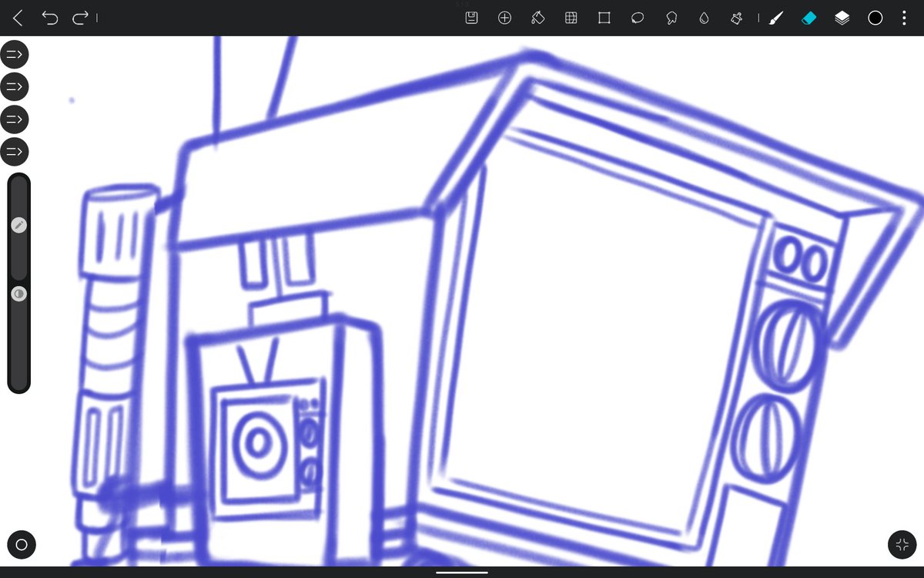Toggle the fit-to-screen control
Screen dimensions: 924x578
pyautogui.click(x=902, y=545)
